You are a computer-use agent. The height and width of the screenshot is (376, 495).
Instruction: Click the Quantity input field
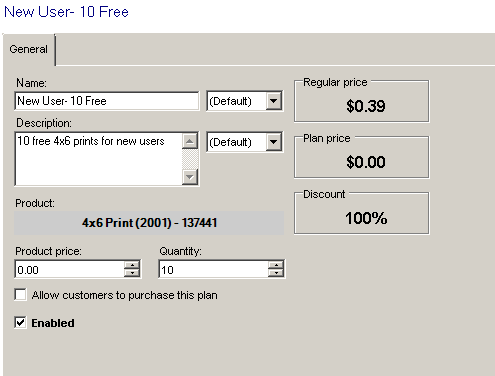213,269
